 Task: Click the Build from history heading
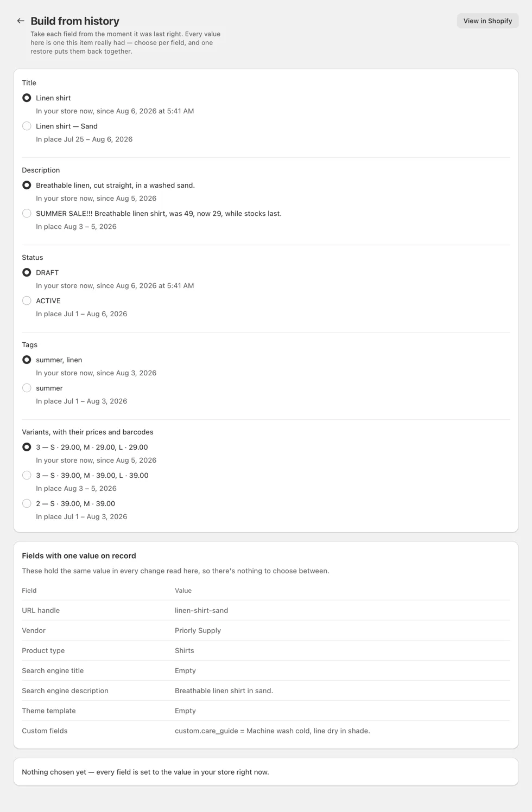[75, 21]
